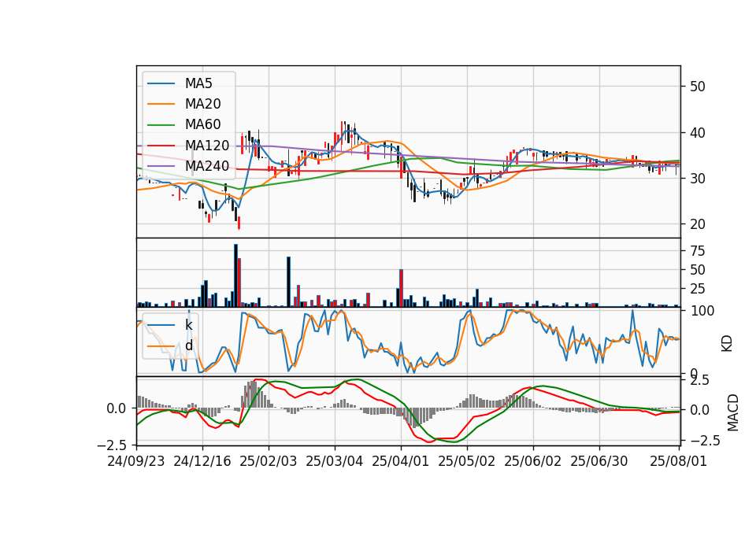
Task: Click the left MACD axis value −2.5
Action: [x=113, y=445]
